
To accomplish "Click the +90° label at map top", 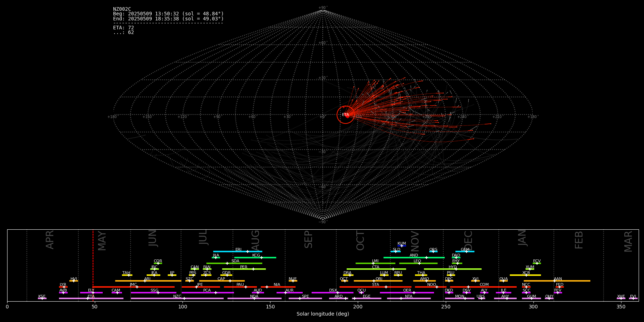I will pyautogui.click(x=323, y=8).
